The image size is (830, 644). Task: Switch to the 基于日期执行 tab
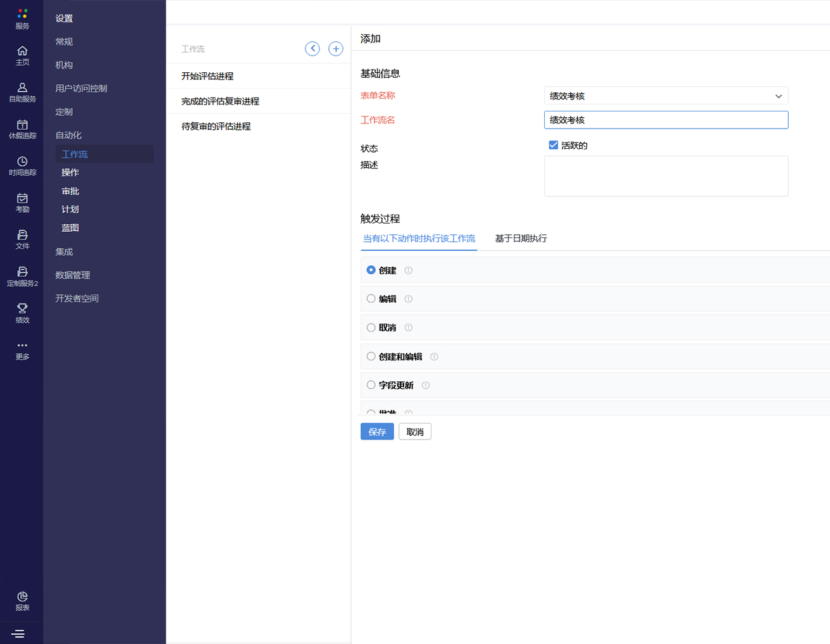[x=520, y=239]
